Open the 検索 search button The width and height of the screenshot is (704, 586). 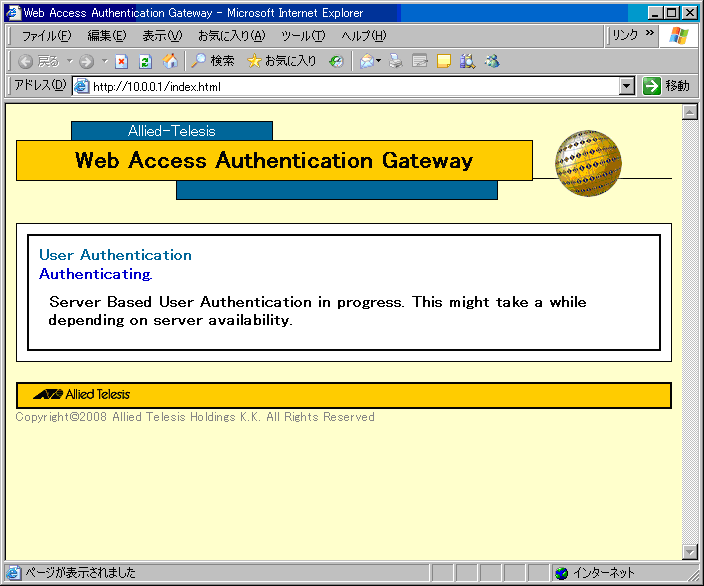[213, 61]
